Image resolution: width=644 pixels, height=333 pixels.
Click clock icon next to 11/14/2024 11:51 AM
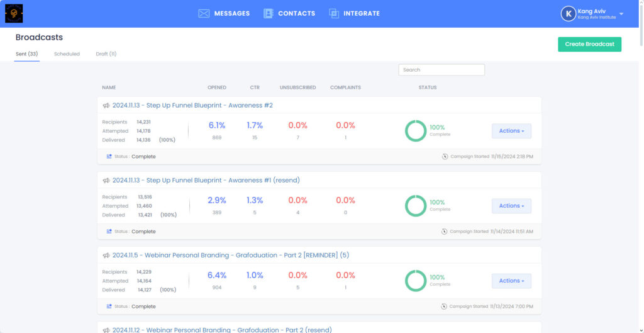pyautogui.click(x=444, y=232)
